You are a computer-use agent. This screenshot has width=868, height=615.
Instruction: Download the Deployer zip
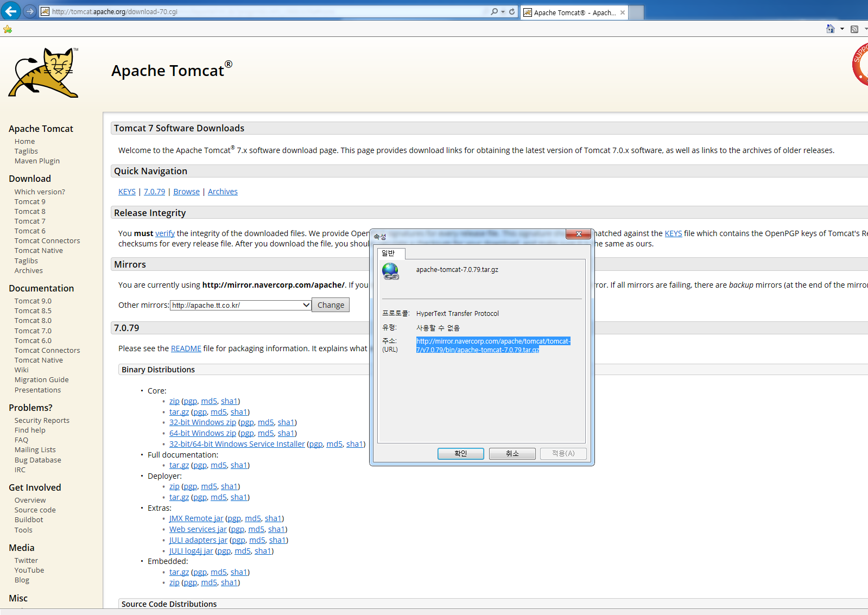(x=174, y=486)
